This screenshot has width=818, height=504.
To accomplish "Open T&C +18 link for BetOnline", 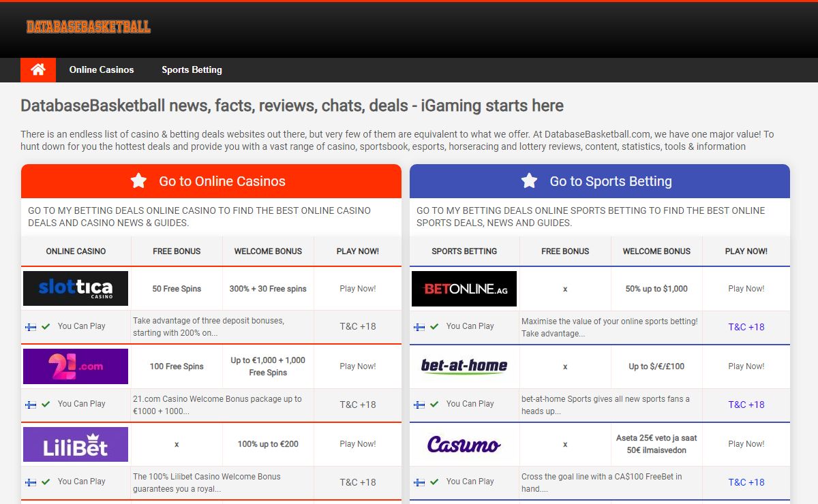I will pos(746,327).
